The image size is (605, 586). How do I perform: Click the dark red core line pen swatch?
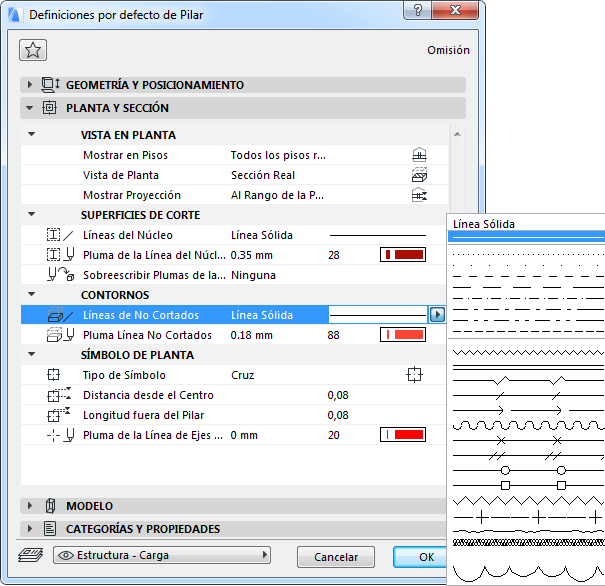pyautogui.click(x=403, y=255)
